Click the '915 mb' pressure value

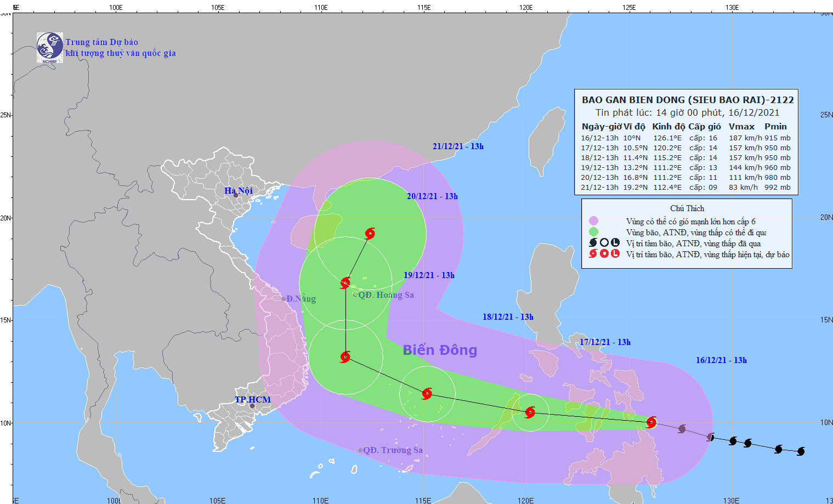click(778, 138)
